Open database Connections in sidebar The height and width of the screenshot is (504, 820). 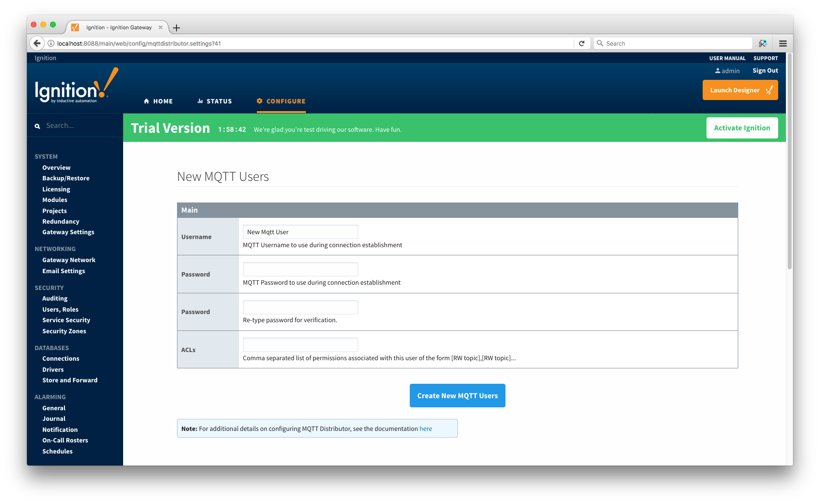[61, 358]
